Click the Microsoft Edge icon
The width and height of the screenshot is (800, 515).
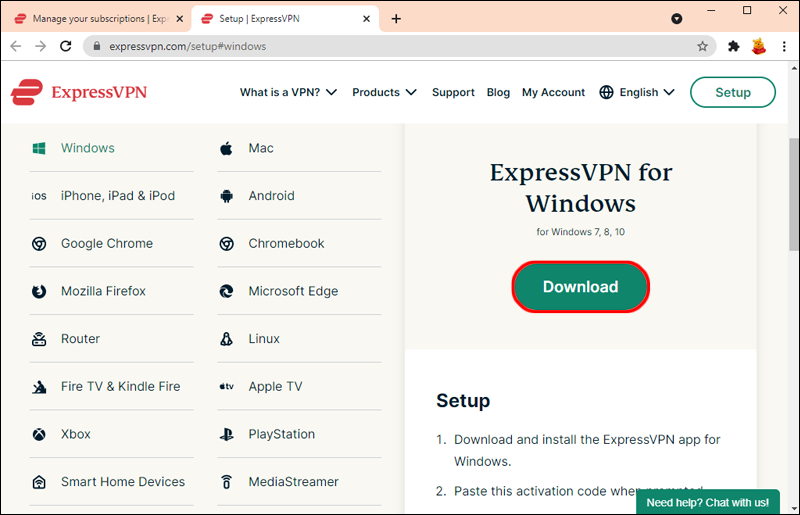tap(227, 291)
